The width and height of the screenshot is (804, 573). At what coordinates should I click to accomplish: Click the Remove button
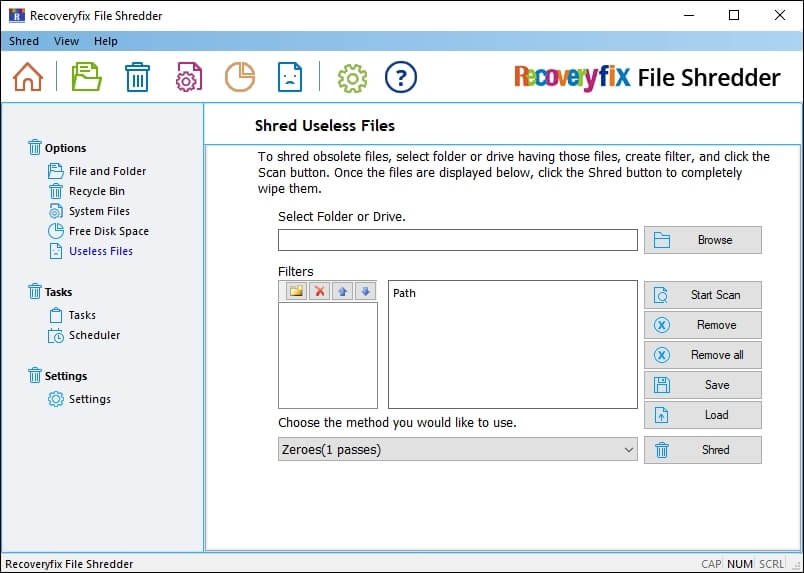coord(702,325)
